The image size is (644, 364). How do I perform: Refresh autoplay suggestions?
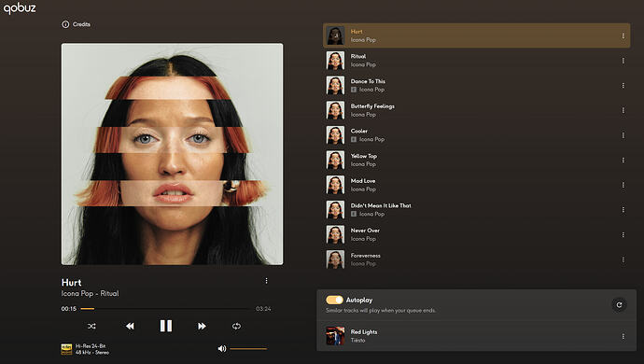619,305
